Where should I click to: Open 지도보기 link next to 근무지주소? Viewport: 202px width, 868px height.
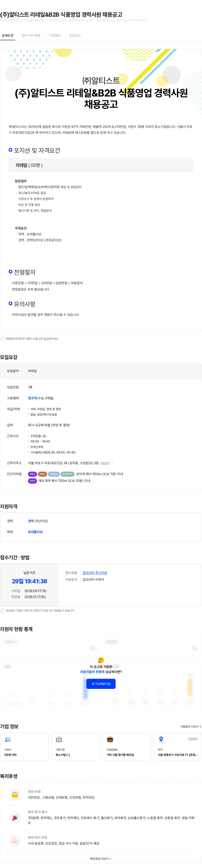point(105,463)
